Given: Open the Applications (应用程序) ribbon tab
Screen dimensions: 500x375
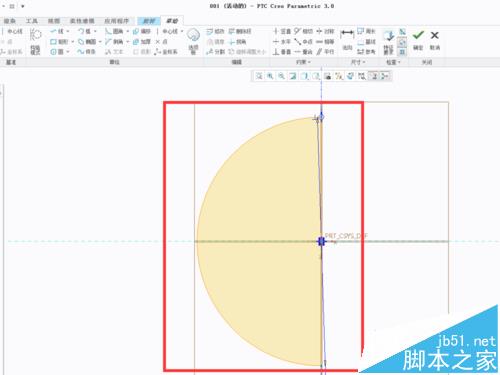Looking at the screenshot, I should pyautogui.click(x=116, y=21).
